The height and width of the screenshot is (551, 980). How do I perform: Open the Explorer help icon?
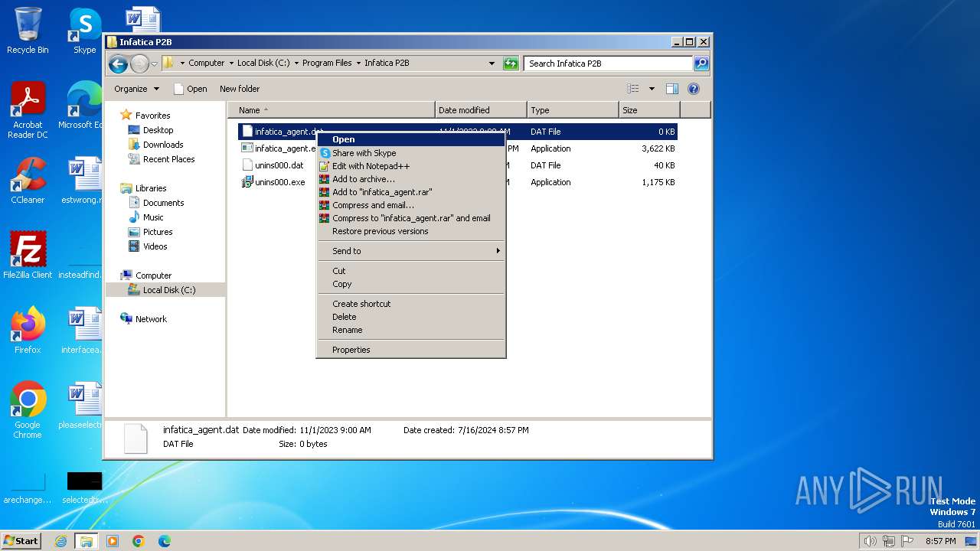point(694,89)
